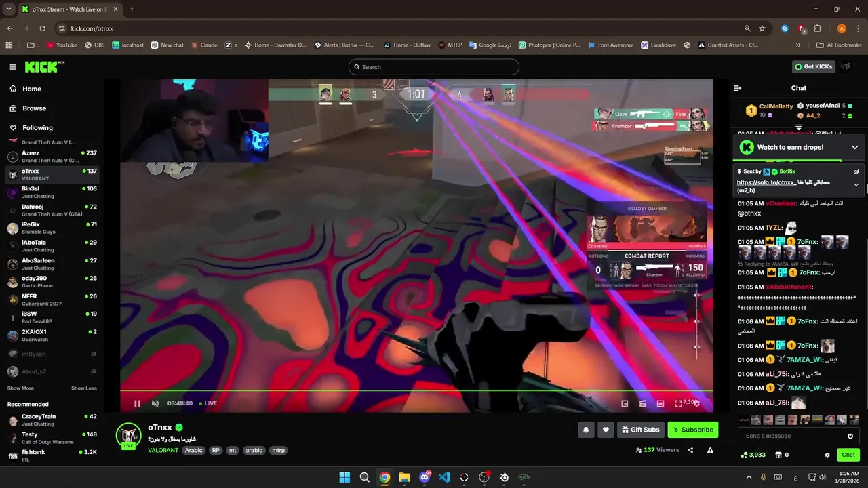Select the Arabic stream tag
This screenshot has width=868, height=488.
pyautogui.click(x=194, y=450)
